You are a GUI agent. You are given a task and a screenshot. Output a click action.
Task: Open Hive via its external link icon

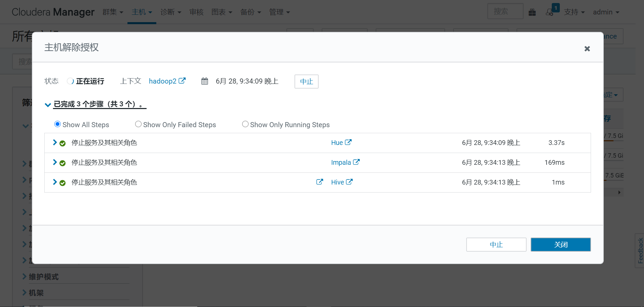click(350, 182)
